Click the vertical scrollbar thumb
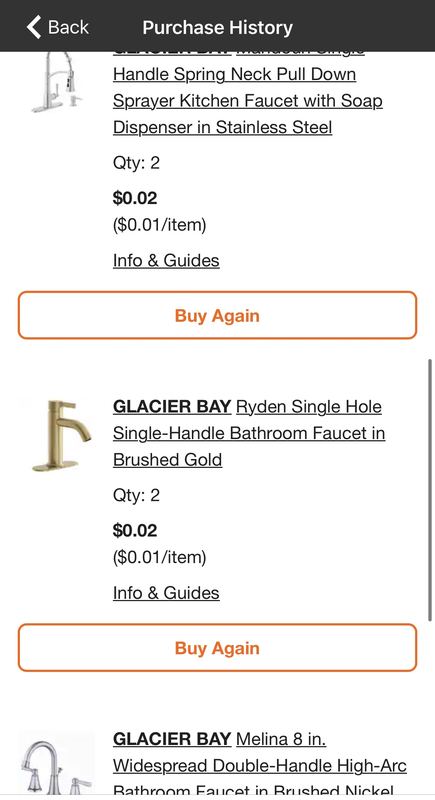This screenshot has width=435, height=800. 430,490
